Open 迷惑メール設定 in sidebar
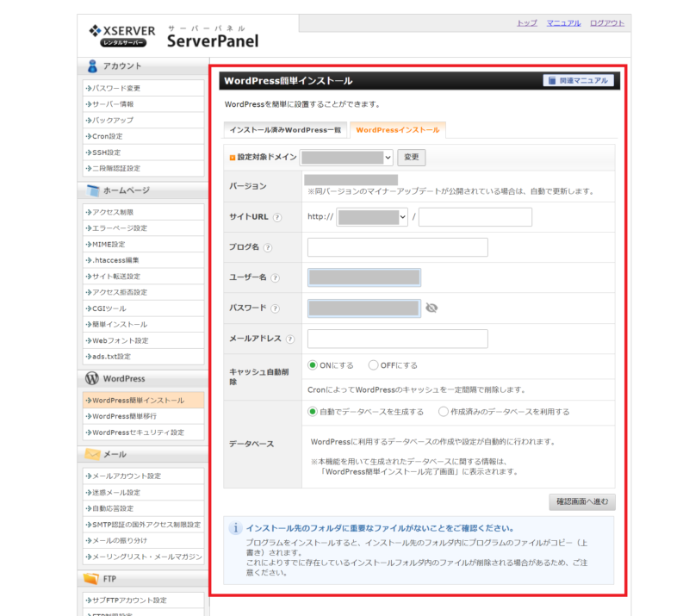The image size is (689, 616). (143, 493)
